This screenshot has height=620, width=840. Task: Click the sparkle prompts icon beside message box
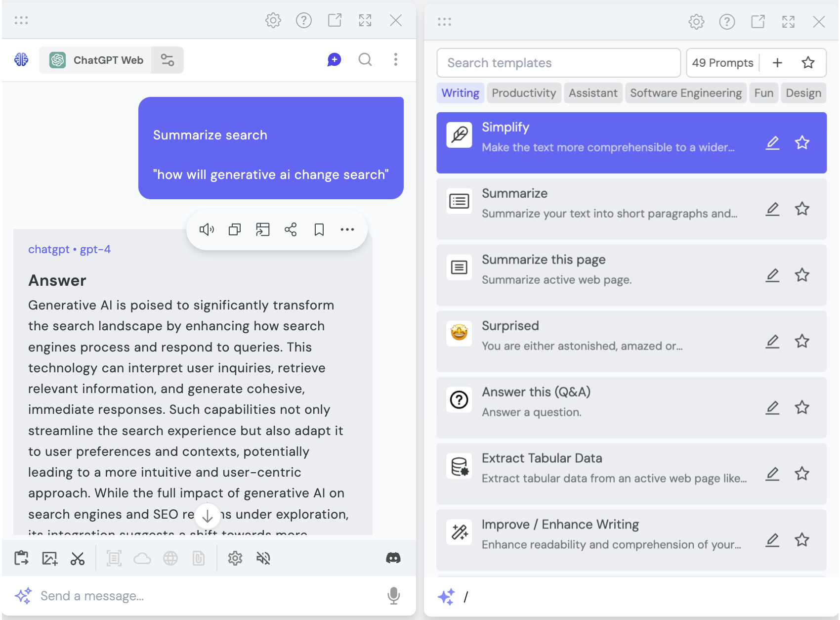pos(23,596)
